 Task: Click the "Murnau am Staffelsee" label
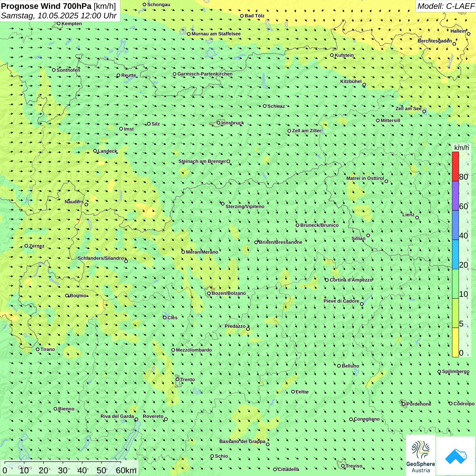click(x=216, y=34)
